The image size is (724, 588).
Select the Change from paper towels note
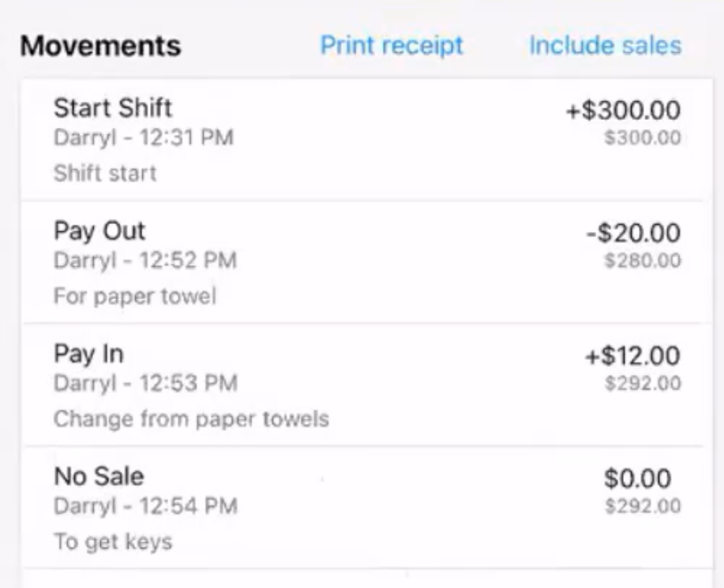(x=191, y=418)
